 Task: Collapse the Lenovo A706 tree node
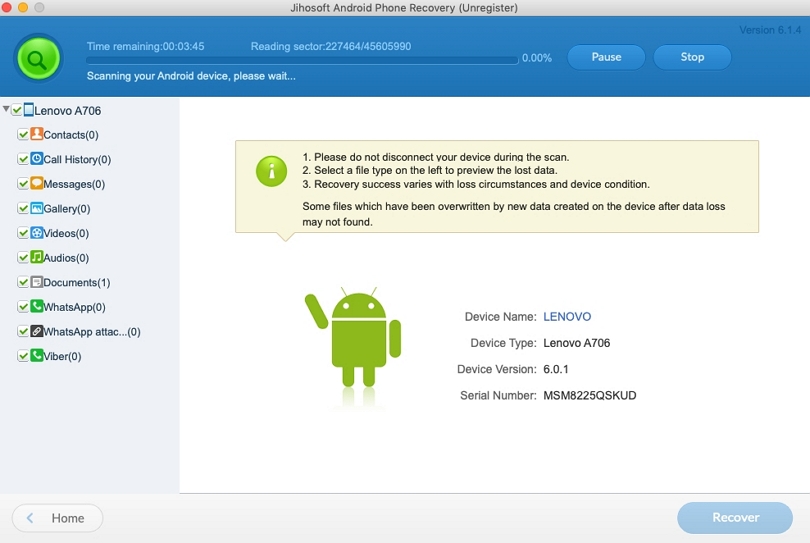click(6, 109)
